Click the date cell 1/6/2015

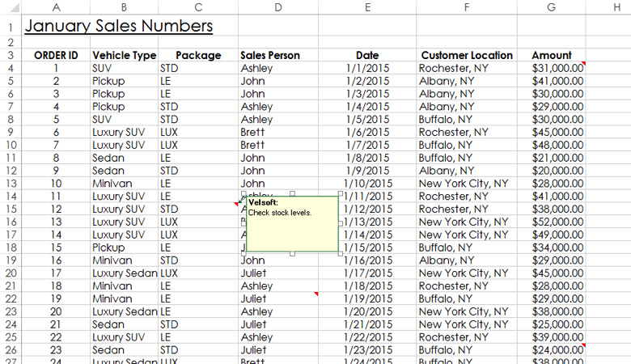[x=367, y=132]
